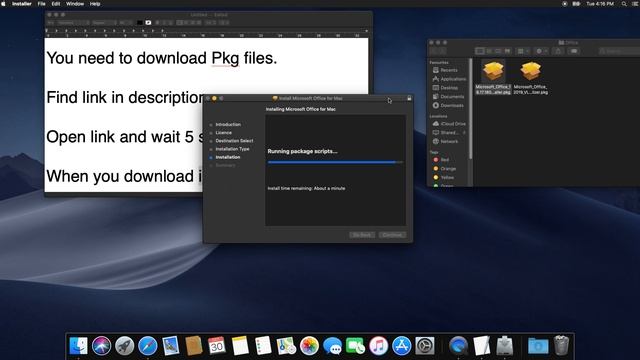Select Downloads in Finder sidebar

(449, 105)
